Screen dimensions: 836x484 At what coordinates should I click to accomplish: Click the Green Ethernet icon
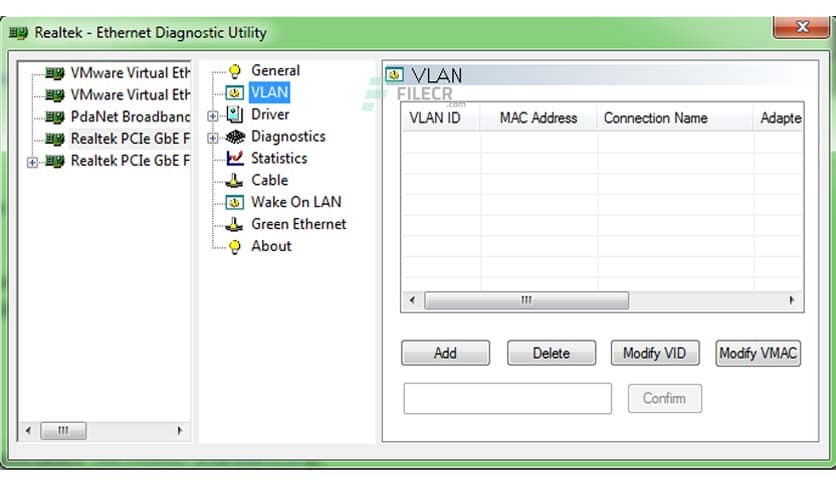pos(234,224)
